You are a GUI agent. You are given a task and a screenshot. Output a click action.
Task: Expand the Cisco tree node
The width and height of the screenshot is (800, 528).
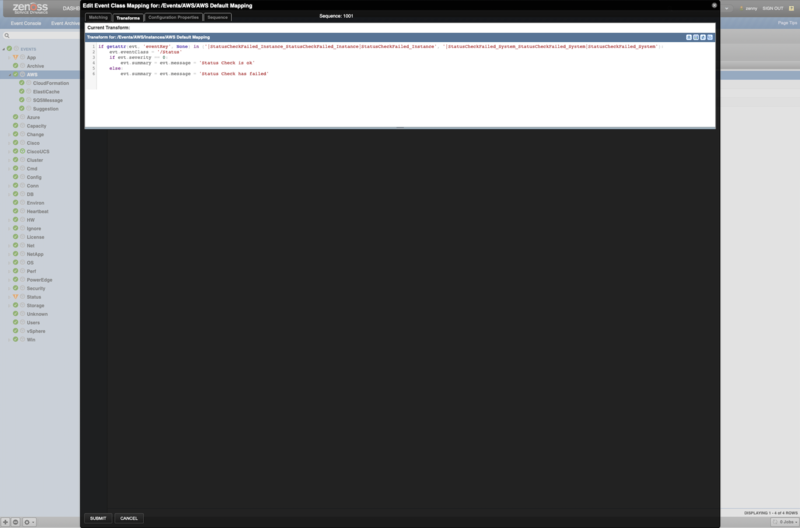[x=9, y=143]
